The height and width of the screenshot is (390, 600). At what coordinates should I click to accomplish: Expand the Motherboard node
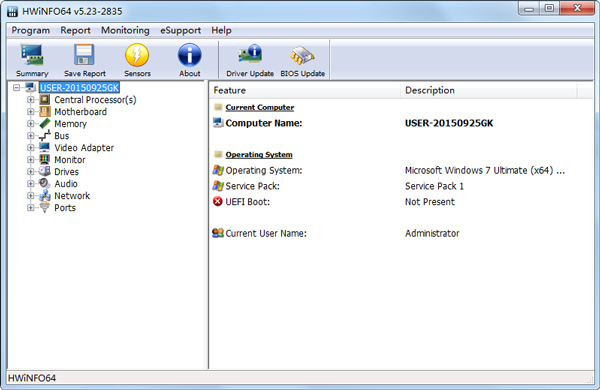[x=31, y=112]
